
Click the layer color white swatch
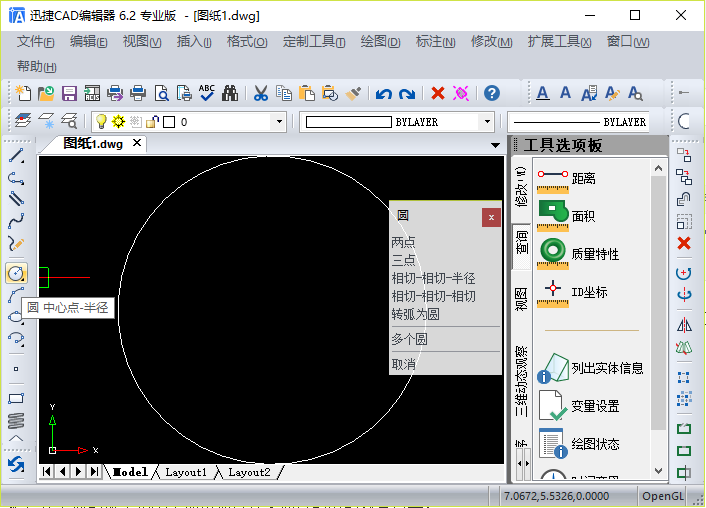point(169,122)
